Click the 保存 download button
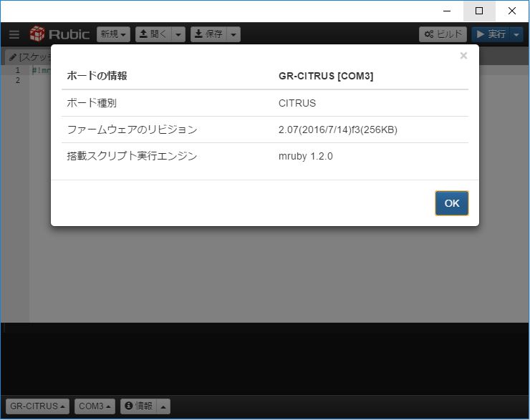This screenshot has width=530, height=420. click(x=209, y=34)
